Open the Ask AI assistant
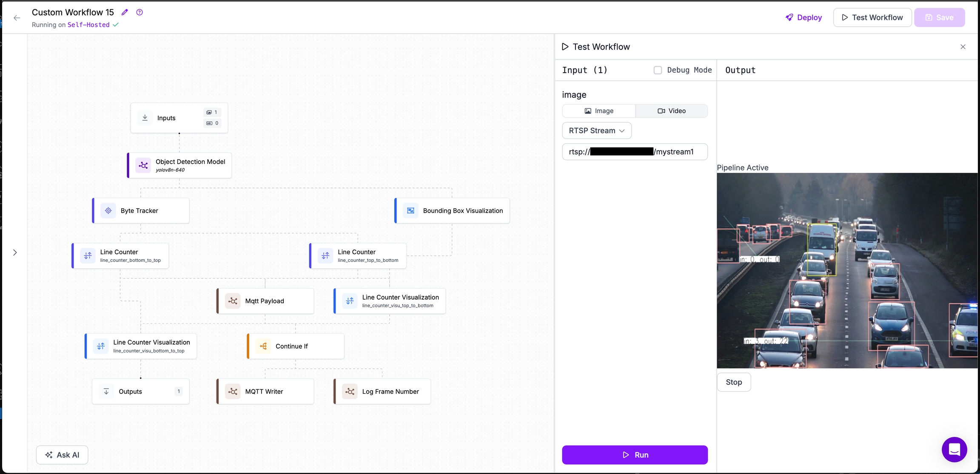The image size is (980, 474). (62, 455)
